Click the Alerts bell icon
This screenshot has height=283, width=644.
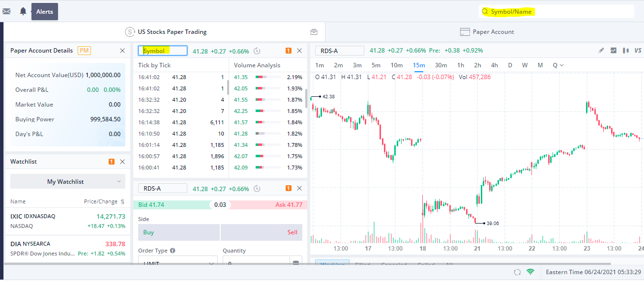click(23, 11)
